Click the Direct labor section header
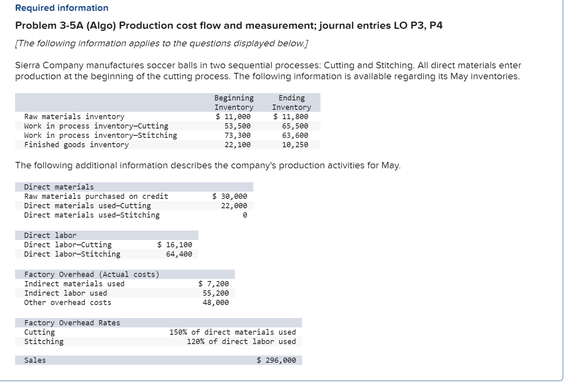 [x=50, y=235]
